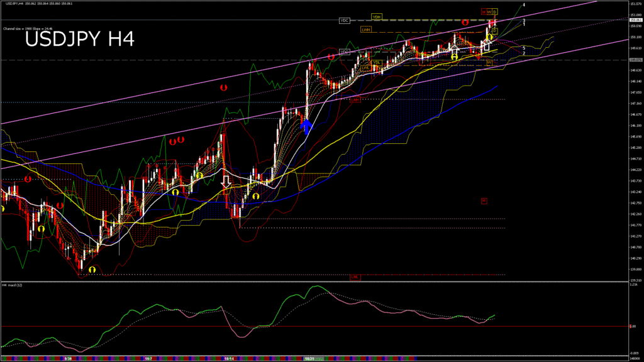The height and width of the screenshot is (362, 644).
Task: Click projection label 4 on the green line
Action: [x=524, y=5]
